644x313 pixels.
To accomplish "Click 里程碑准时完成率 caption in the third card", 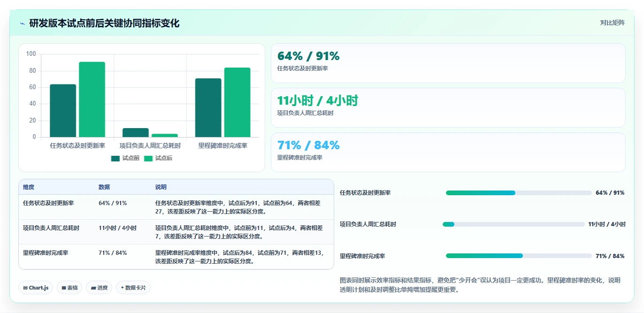I will (300, 158).
